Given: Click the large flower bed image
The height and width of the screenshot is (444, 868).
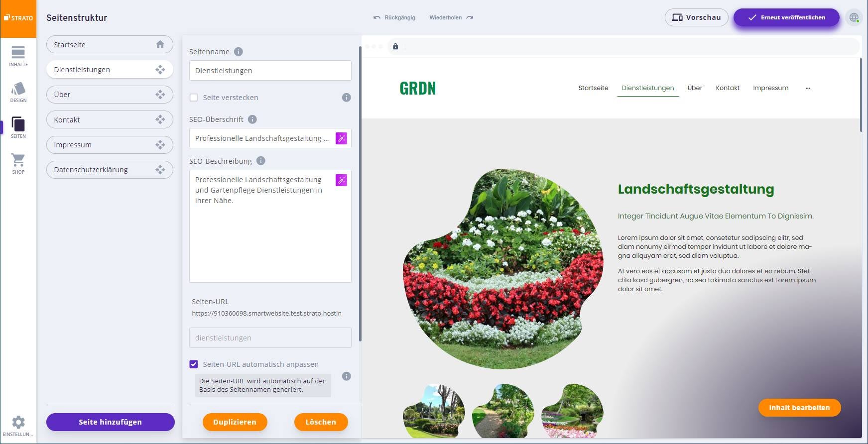Looking at the screenshot, I should 503,269.
